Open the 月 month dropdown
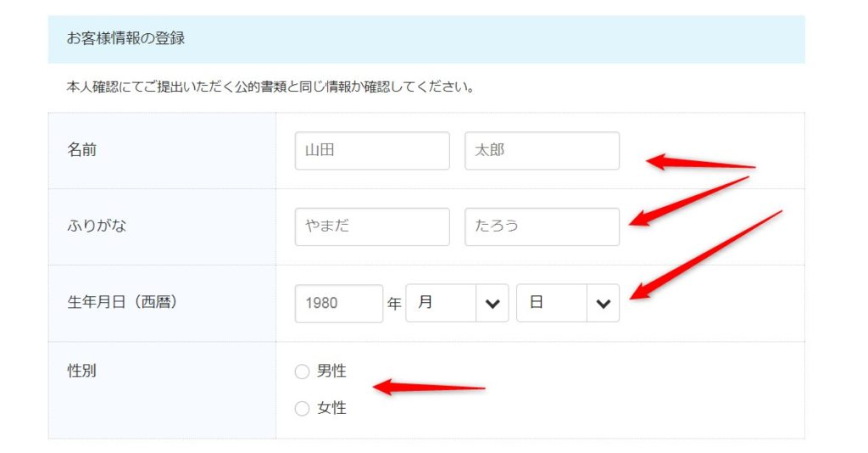868x453 pixels. click(441, 303)
